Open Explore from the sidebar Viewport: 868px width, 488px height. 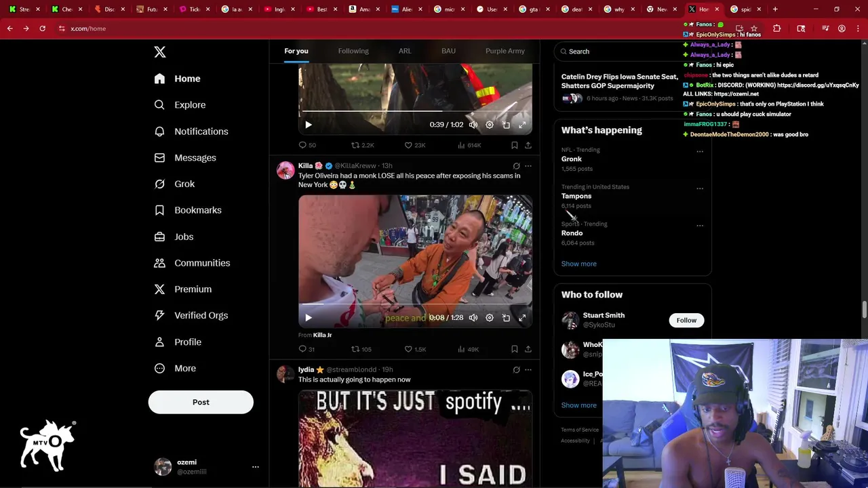180,105
